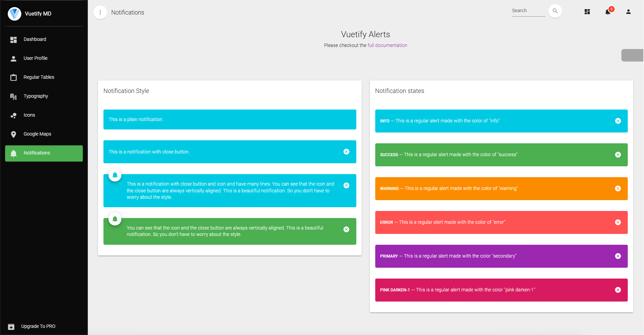
Task: Click the Vuetify Alerts heading
Action: [365, 34]
